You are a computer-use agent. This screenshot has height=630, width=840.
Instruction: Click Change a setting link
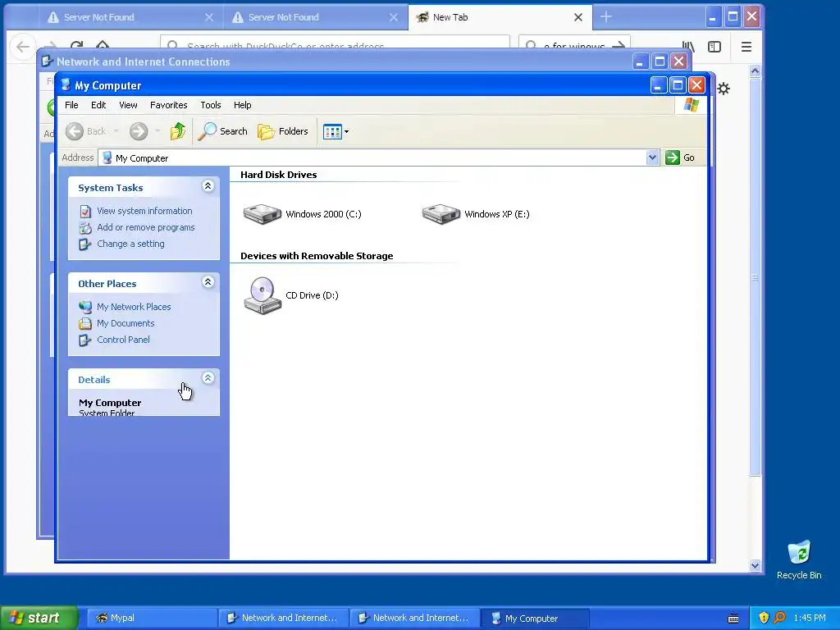pyautogui.click(x=130, y=244)
